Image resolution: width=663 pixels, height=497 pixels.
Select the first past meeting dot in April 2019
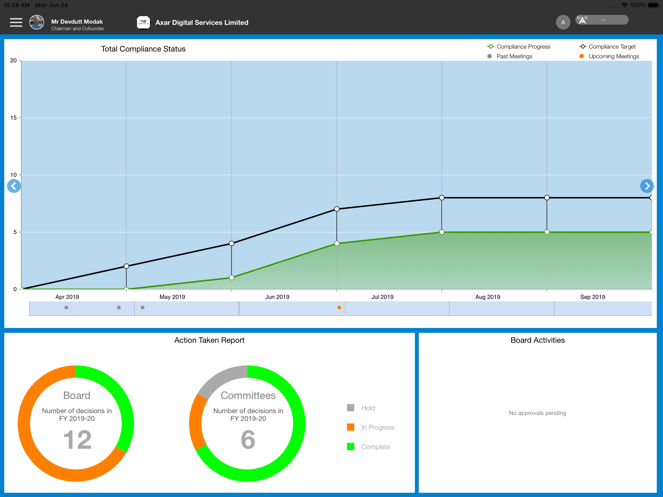(67, 308)
